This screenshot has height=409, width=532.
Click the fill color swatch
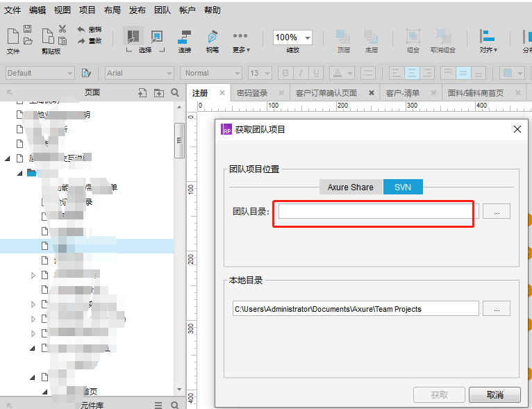509,73
